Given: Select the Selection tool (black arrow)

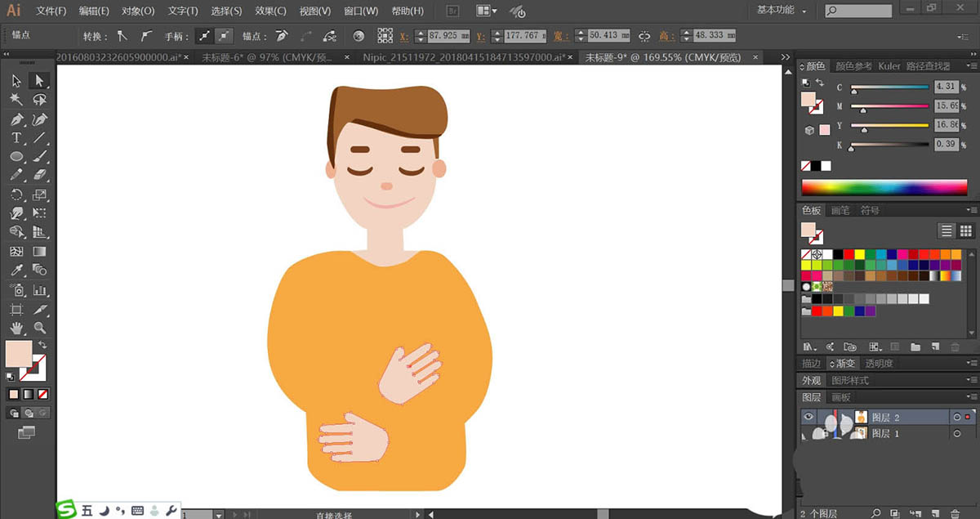Looking at the screenshot, I should (16, 81).
